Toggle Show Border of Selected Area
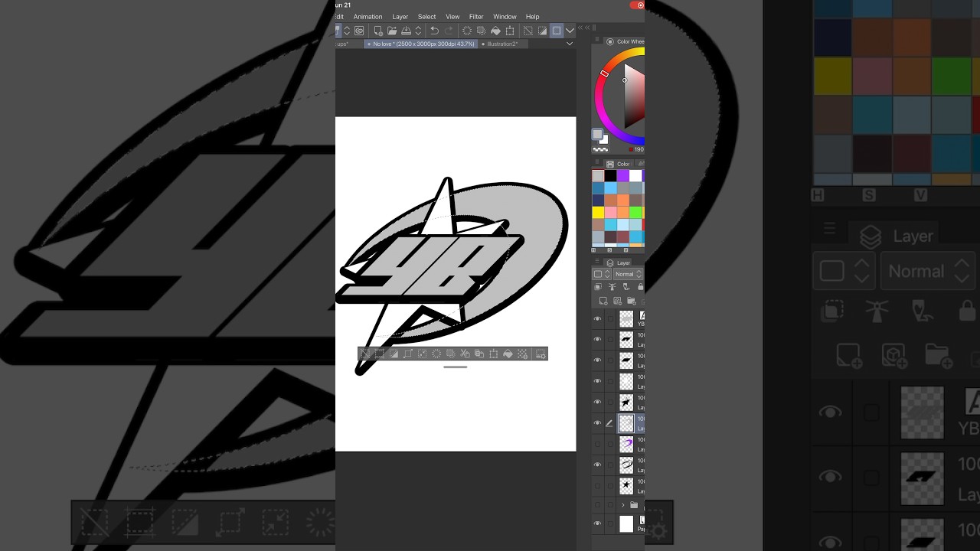The width and height of the screenshot is (980, 551). coord(557,31)
